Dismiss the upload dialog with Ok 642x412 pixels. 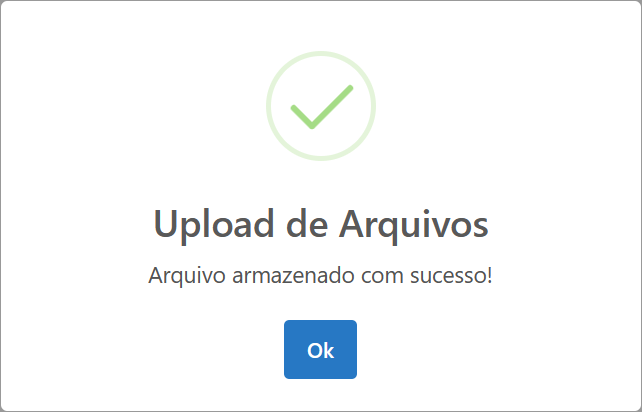[320, 349]
